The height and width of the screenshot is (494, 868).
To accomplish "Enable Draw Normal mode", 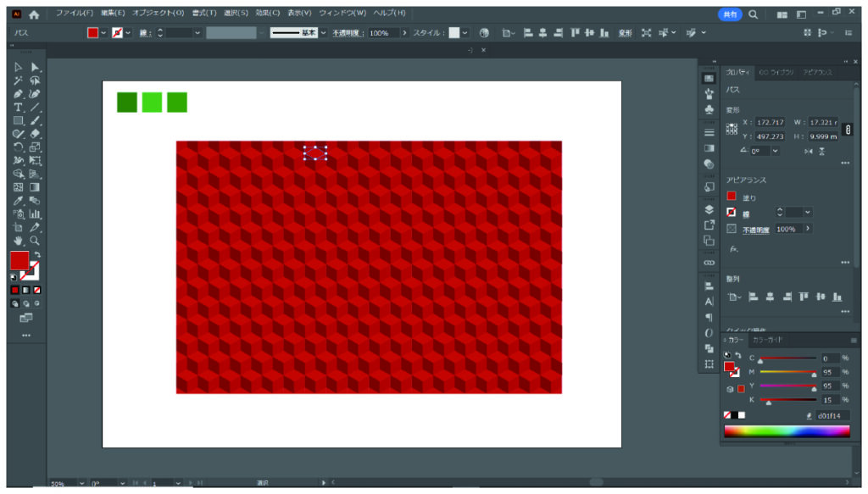I will tap(15, 303).
